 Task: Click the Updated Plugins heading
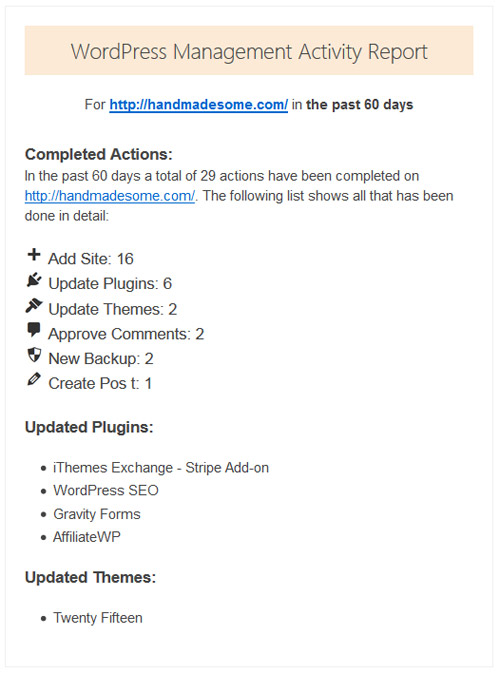click(89, 427)
